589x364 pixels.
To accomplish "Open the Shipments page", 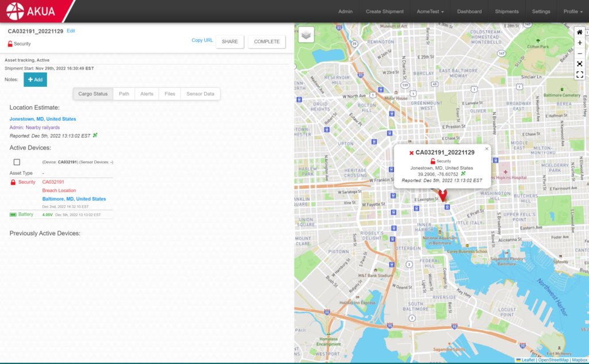I will coord(507,12).
